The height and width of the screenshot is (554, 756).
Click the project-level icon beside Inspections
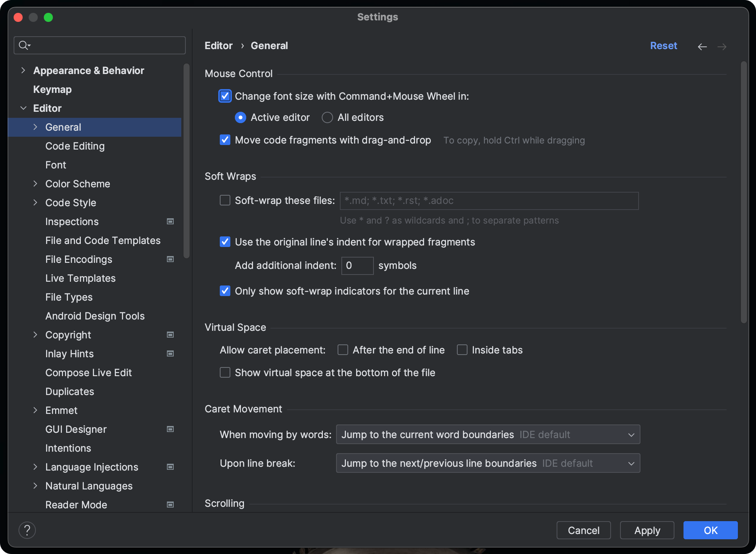[x=170, y=222]
